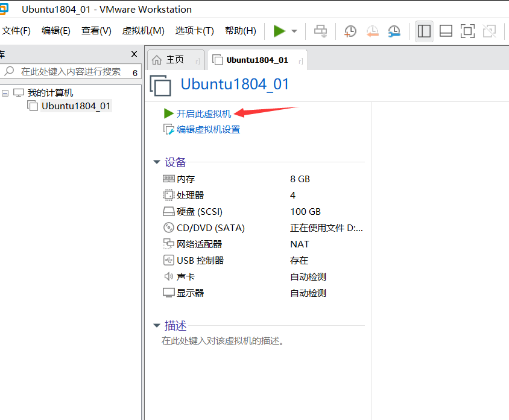
Task: Take a snapshot of this virtual machine
Action: point(350,31)
